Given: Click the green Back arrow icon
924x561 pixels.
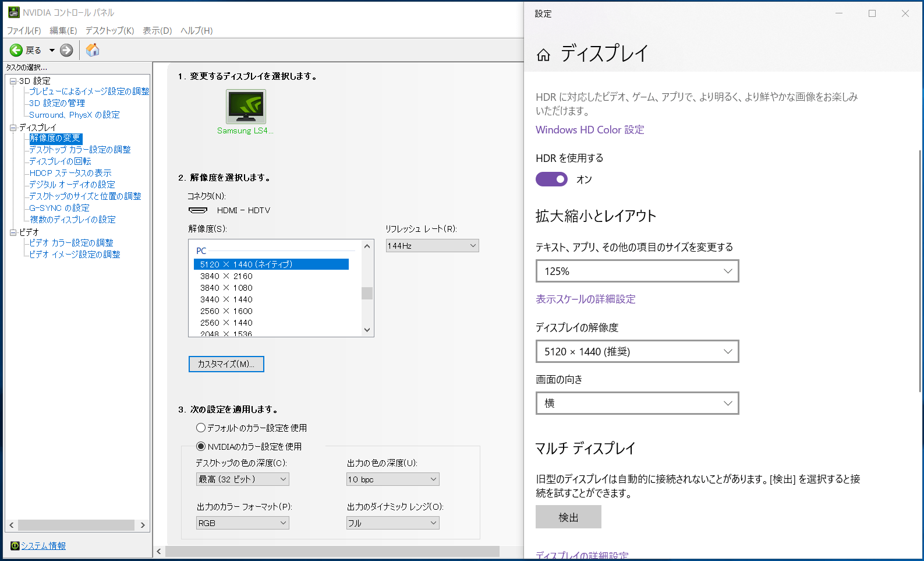Looking at the screenshot, I should 16,50.
